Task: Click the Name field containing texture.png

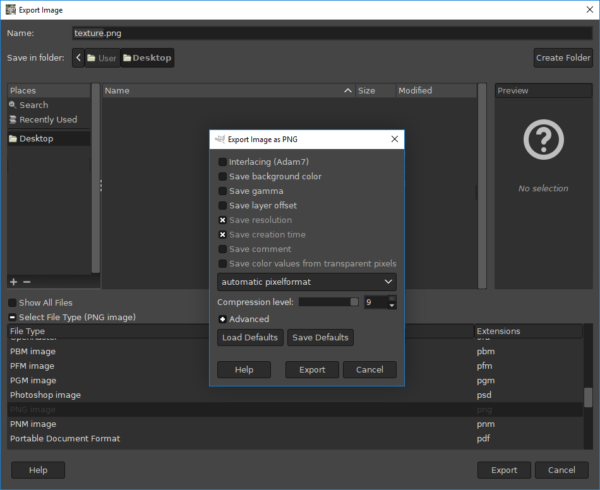Action: (332, 33)
